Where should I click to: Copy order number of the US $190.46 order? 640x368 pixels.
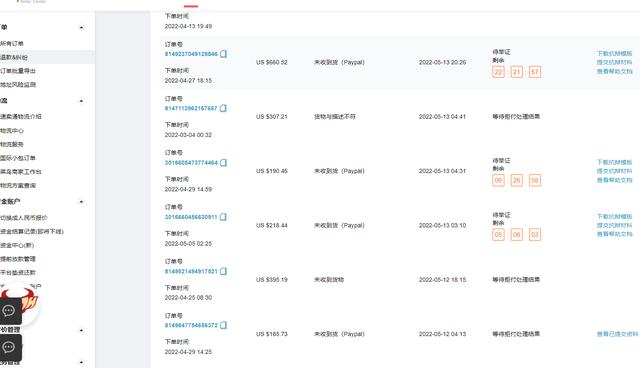pos(223,162)
